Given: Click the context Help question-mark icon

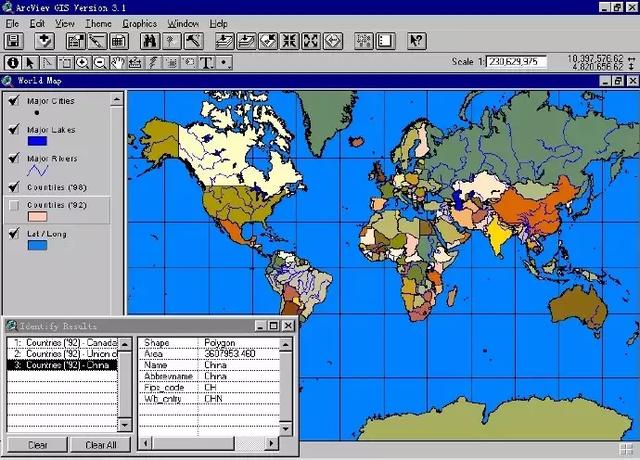Looking at the screenshot, I should tap(416, 41).
